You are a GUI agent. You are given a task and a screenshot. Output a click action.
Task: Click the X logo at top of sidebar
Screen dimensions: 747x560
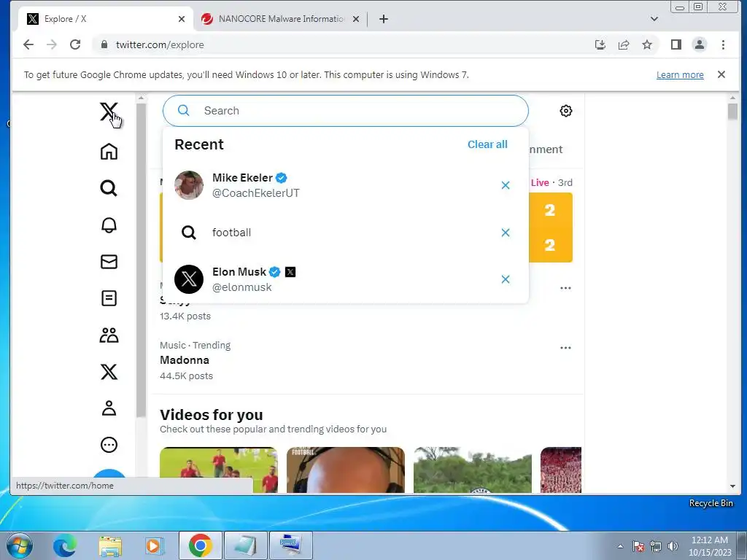[109, 112]
